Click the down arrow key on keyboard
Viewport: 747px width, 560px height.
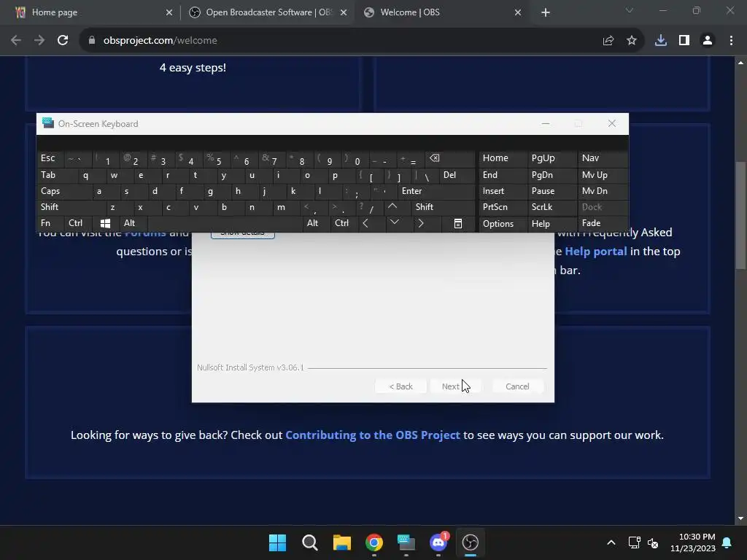[394, 223]
